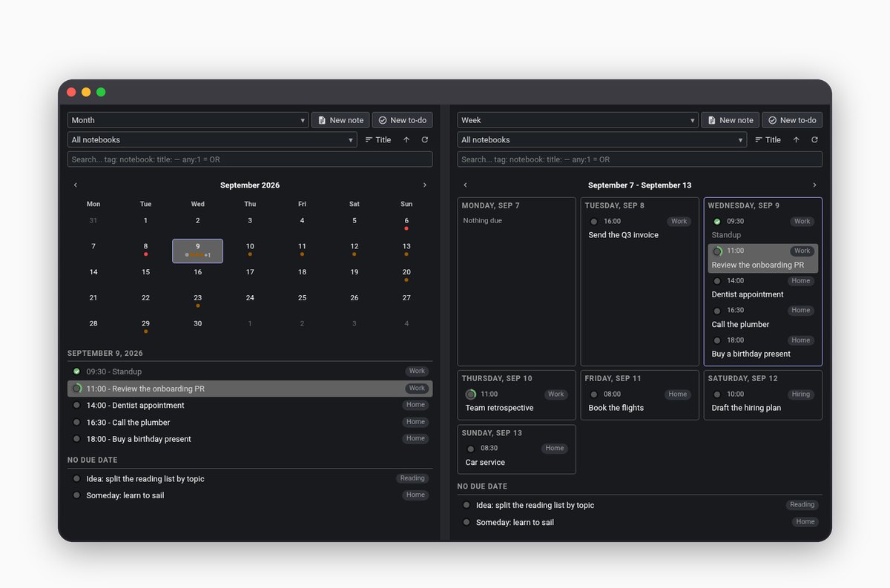Go to previous month in the calendar
890x588 pixels.
(x=76, y=185)
